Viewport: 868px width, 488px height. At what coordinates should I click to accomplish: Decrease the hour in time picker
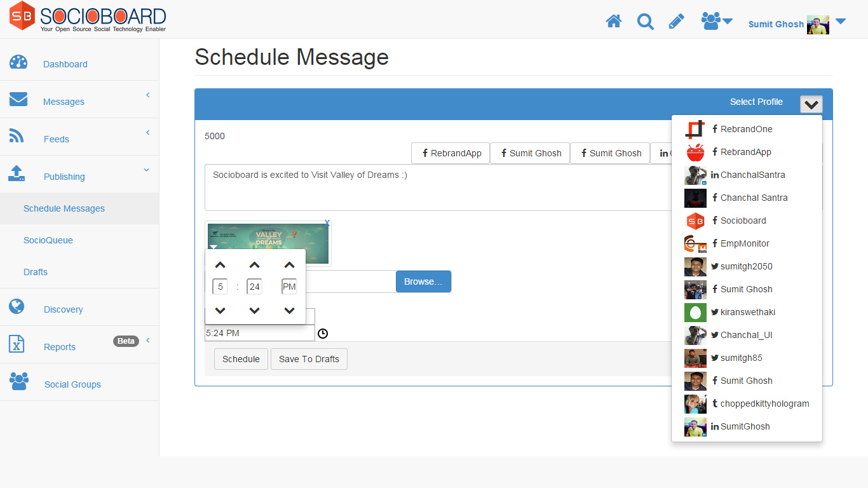pyautogui.click(x=220, y=311)
